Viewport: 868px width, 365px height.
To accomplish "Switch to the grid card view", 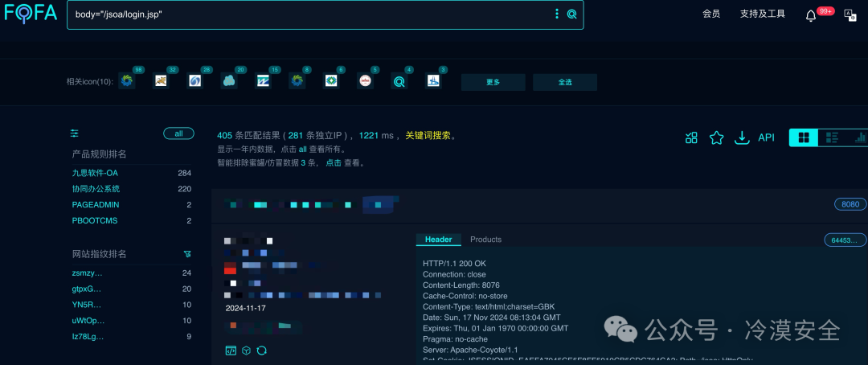I will coord(804,138).
